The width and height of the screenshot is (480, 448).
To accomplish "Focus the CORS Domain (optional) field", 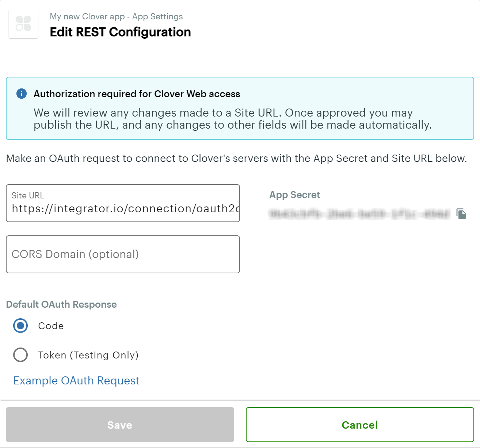I will click(x=123, y=254).
